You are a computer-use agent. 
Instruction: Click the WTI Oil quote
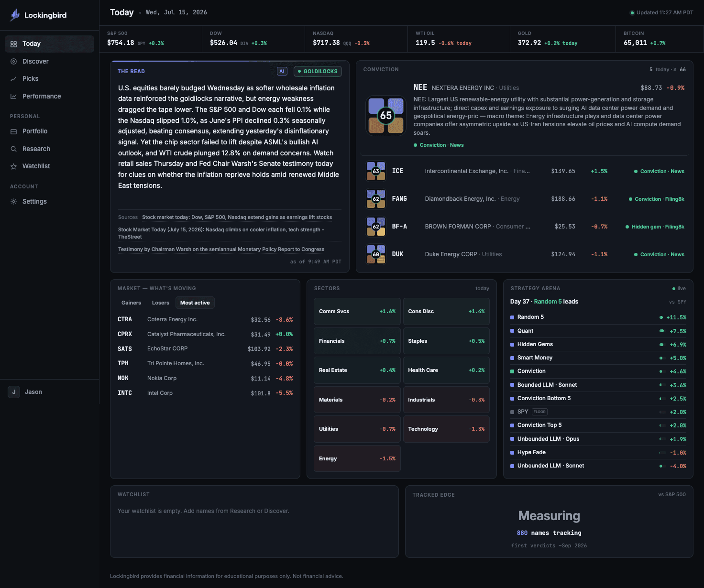459,39
